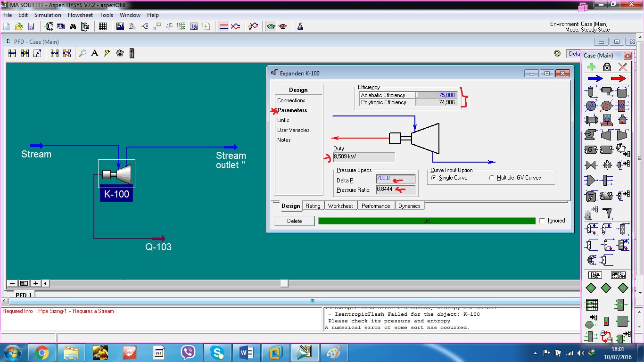Viewport: 644px width, 362px height.
Task: Click the Delete button in the Expander window
Action: pyautogui.click(x=294, y=221)
